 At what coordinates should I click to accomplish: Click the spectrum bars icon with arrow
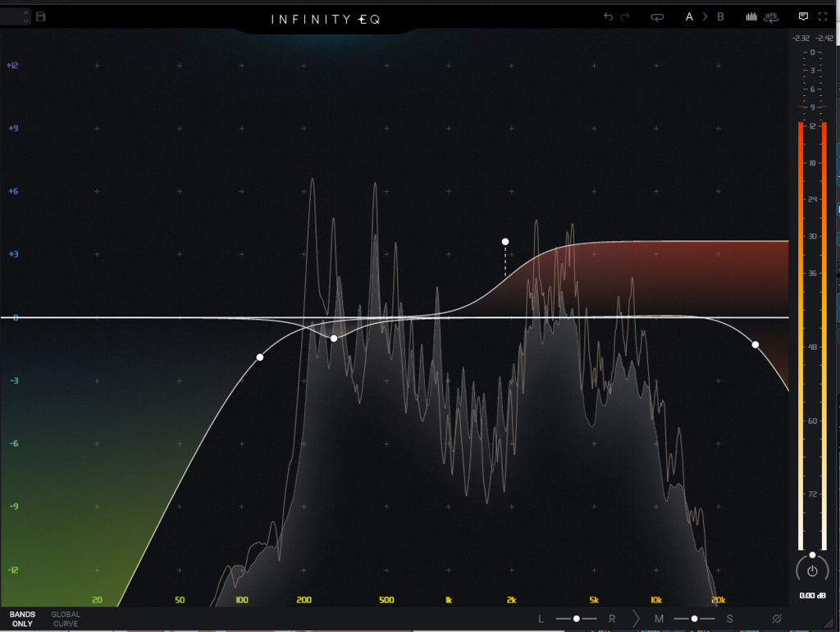[771, 17]
